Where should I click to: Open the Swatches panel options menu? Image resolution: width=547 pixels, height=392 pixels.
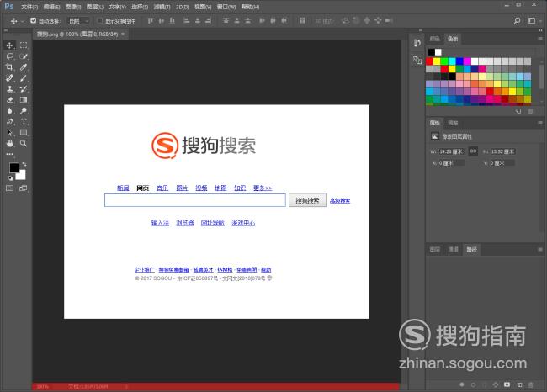click(x=540, y=39)
